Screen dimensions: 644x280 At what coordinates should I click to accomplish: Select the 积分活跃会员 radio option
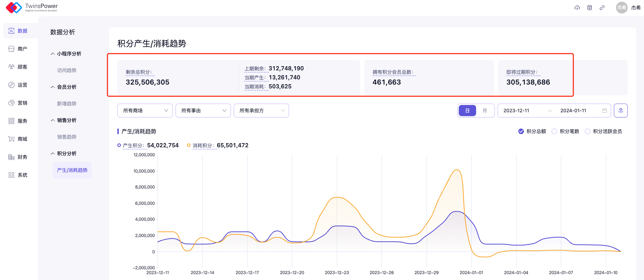coord(588,131)
